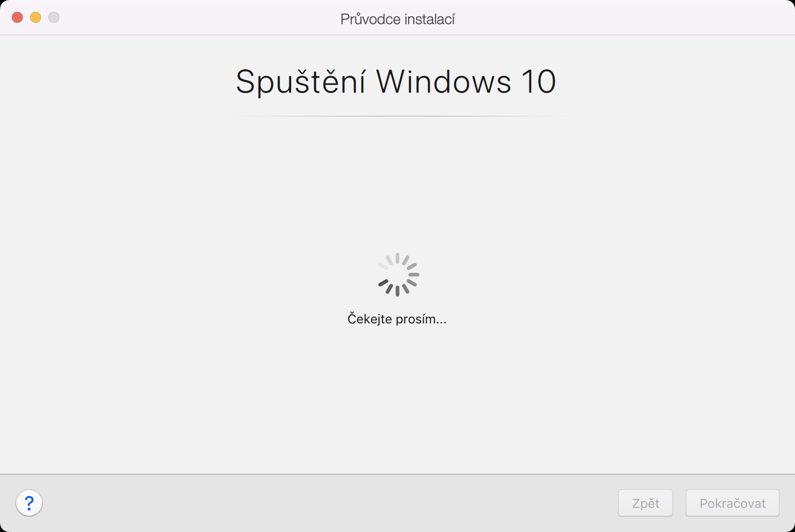
Task: Click the word Windows in the heading
Action: [x=443, y=82]
